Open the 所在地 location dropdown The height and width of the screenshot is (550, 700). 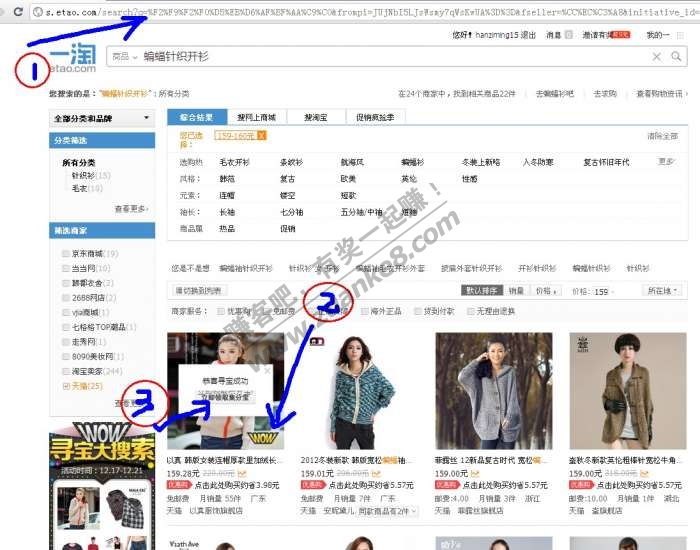[662, 291]
